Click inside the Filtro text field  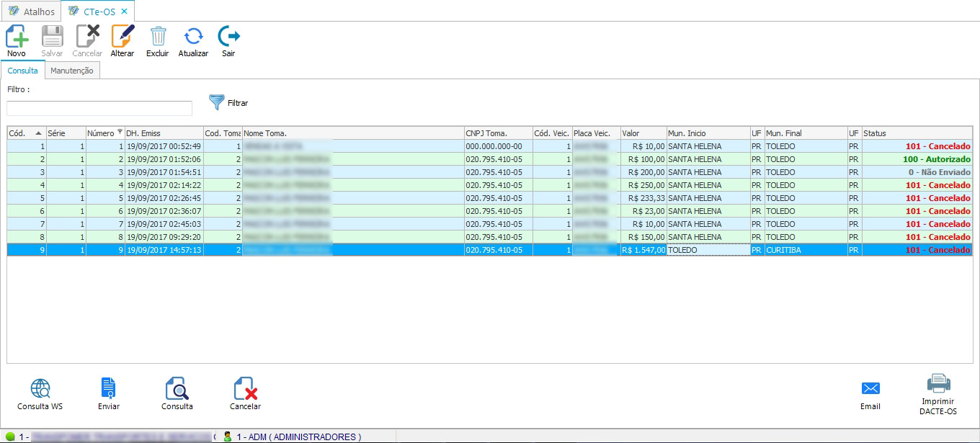coord(99,108)
